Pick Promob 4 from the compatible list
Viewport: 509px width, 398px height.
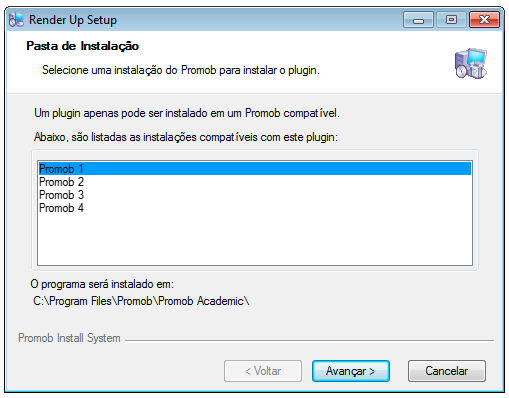(x=255, y=208)
